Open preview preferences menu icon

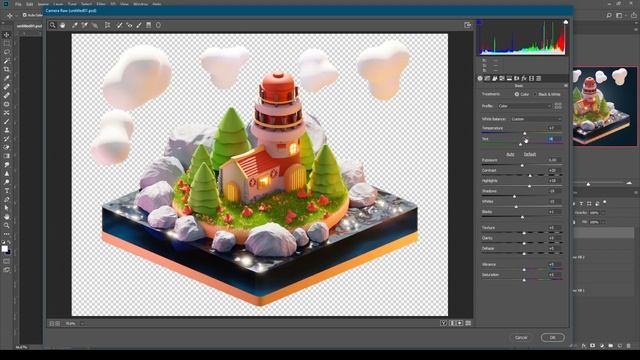point(468,323)
